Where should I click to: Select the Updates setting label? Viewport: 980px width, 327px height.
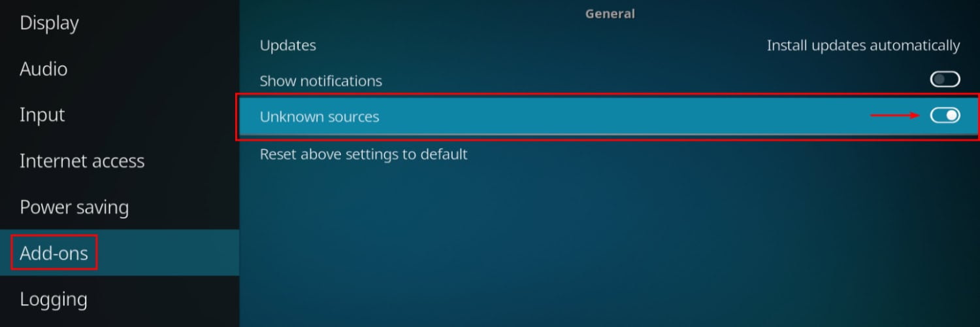(288, 46)
